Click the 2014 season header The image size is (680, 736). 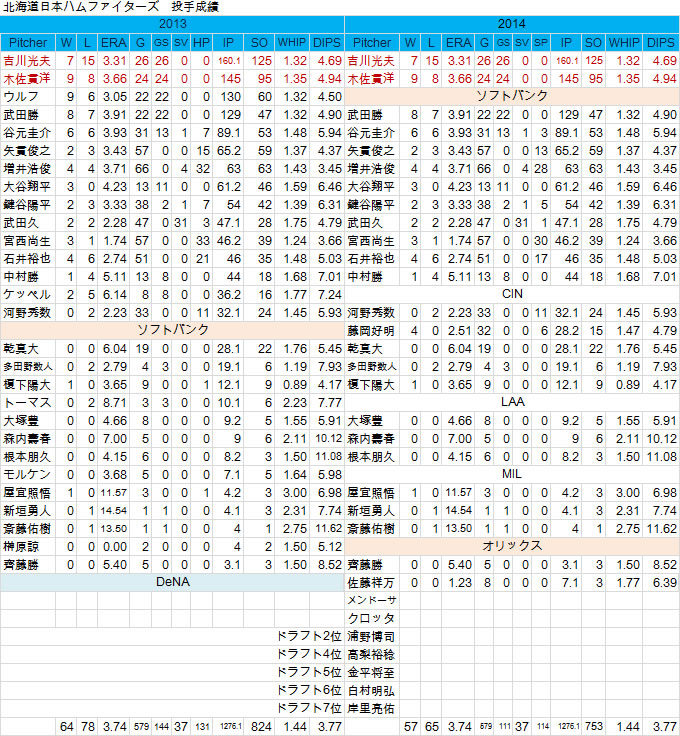point(512,24)
